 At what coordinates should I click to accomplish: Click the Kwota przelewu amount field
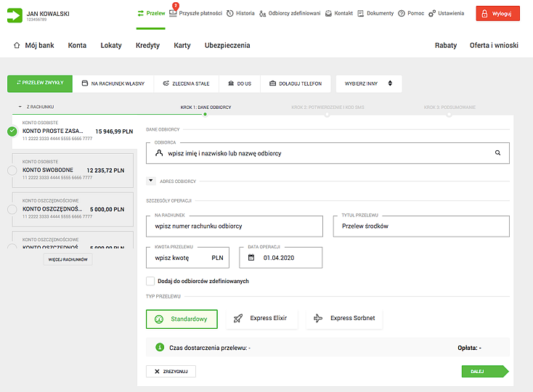click(187, 258)
